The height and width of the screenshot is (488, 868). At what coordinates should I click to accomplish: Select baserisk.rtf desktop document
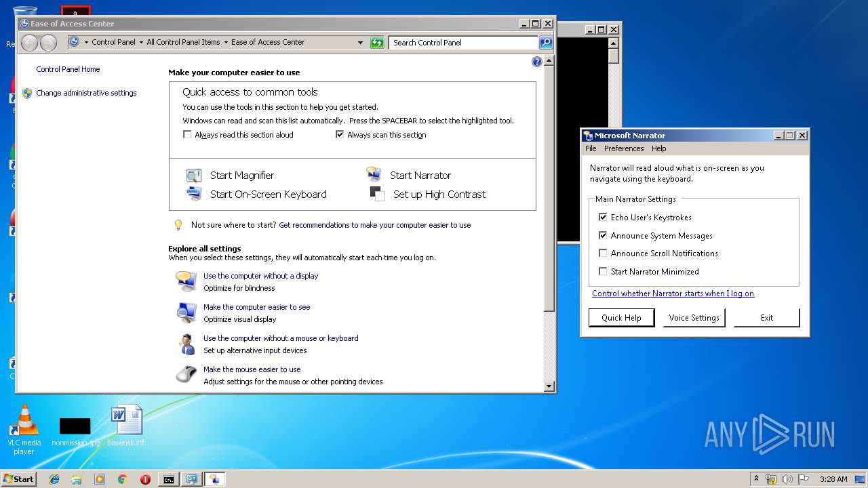[126, 426]
